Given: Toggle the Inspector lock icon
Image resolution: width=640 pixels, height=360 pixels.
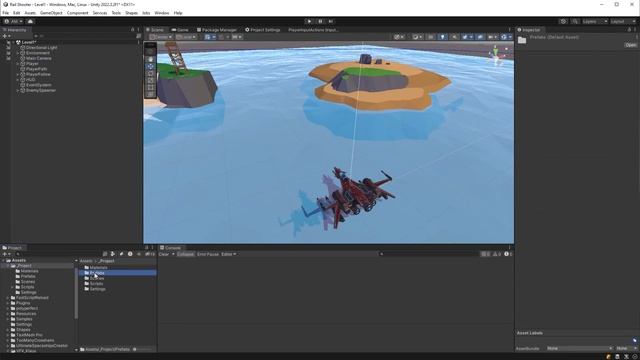Looking at the screenshot, I should pos(629,30).
